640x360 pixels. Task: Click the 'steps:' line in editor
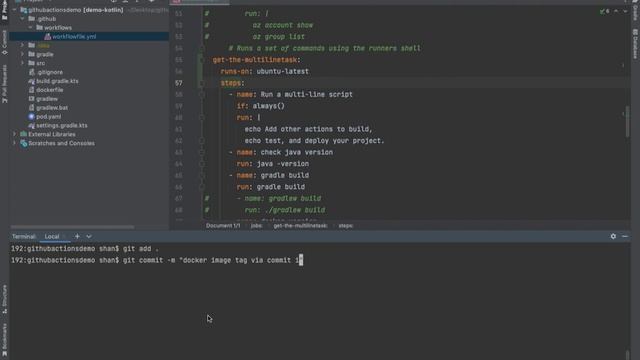point(232,83)
